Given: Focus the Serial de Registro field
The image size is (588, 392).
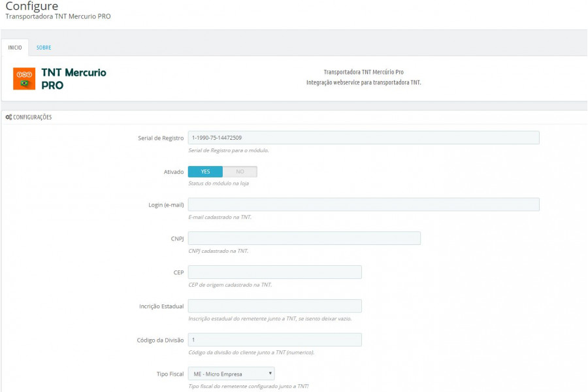Looking at the screenshot, I should point(364,138).
